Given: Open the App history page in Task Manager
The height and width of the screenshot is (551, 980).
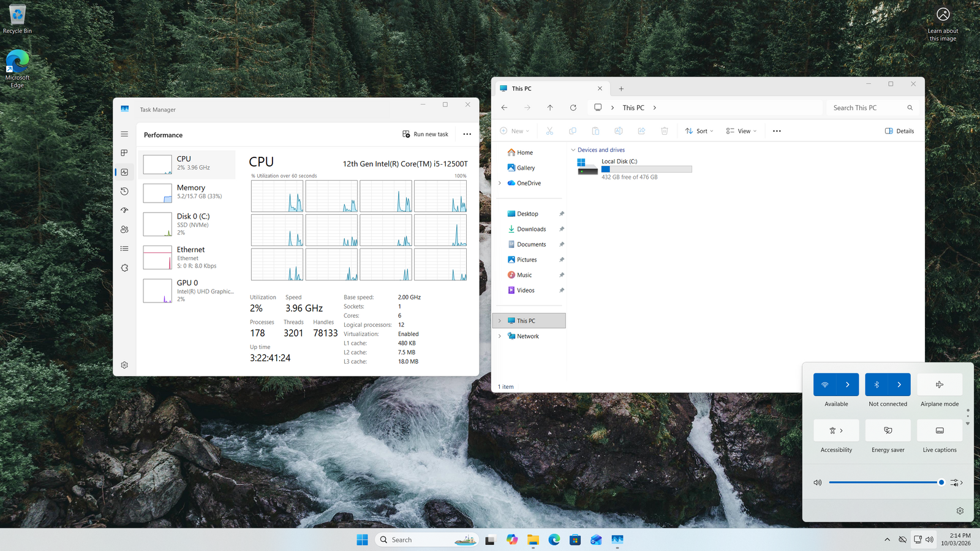Looking at the screenshot, I should click(x=124, y=192).
